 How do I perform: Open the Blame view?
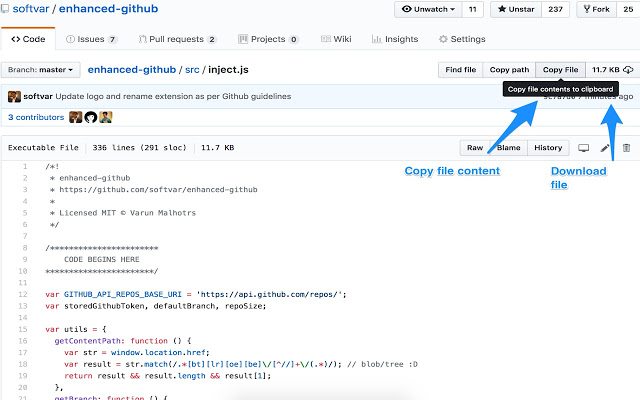[x=508, y=148]
